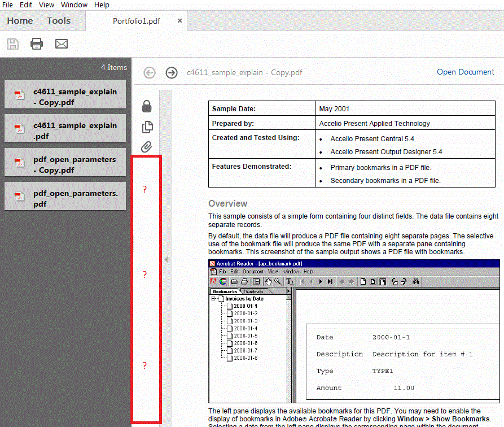Viewport: 504px width, 427px height.
Task: Open the page thumbnails panel icon
Action: [147, 127]
